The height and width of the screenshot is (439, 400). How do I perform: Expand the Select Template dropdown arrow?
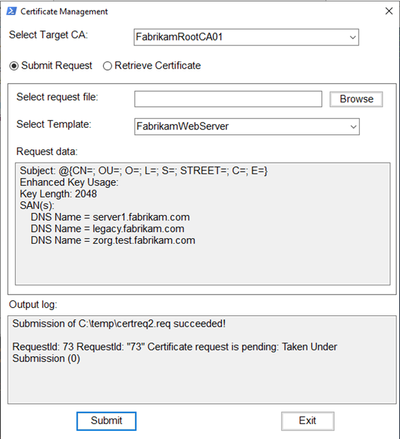(353, 127)
